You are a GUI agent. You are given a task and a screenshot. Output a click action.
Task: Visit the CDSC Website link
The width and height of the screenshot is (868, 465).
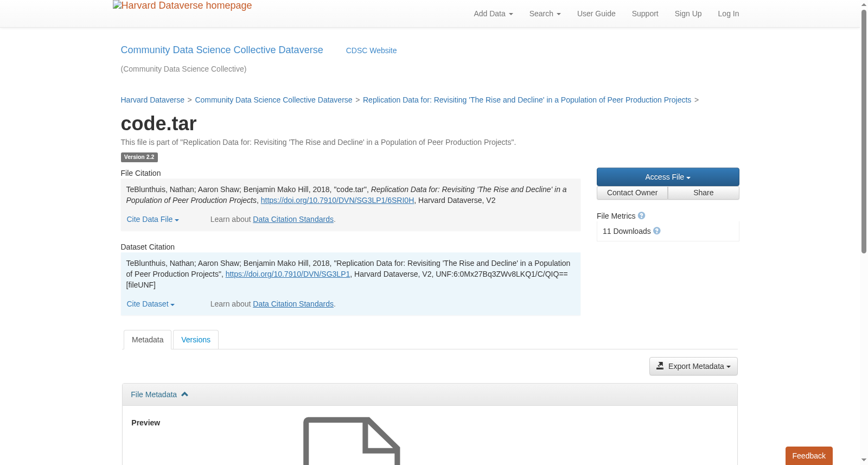(371, 50)
